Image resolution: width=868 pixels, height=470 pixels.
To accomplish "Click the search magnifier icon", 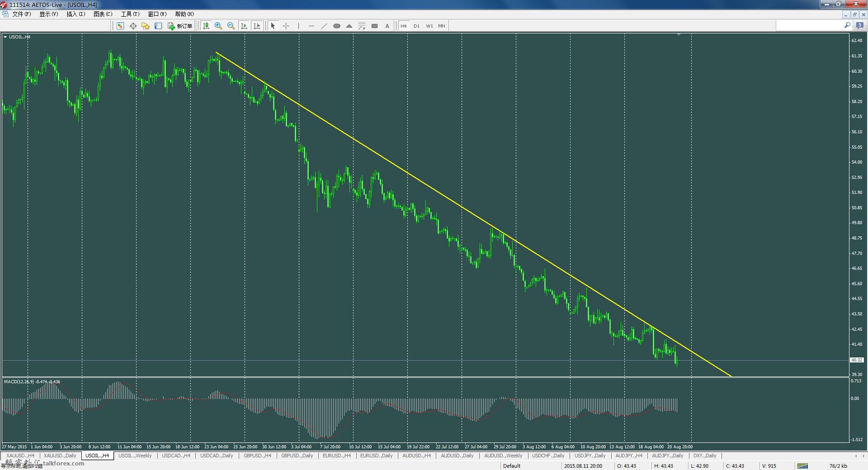I will pos(847,26).
